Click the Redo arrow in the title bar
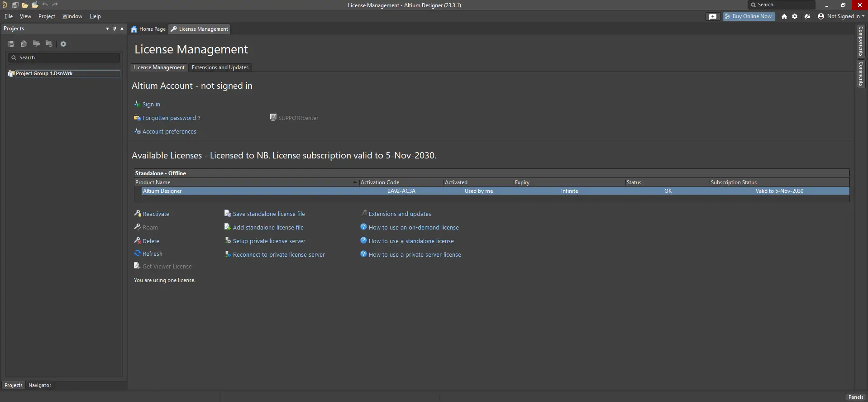 (x=55, y=5)
